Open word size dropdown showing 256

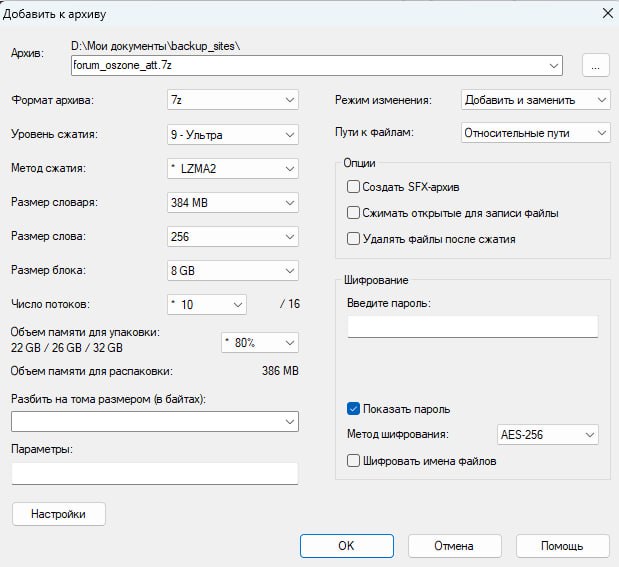click(233, 237)
